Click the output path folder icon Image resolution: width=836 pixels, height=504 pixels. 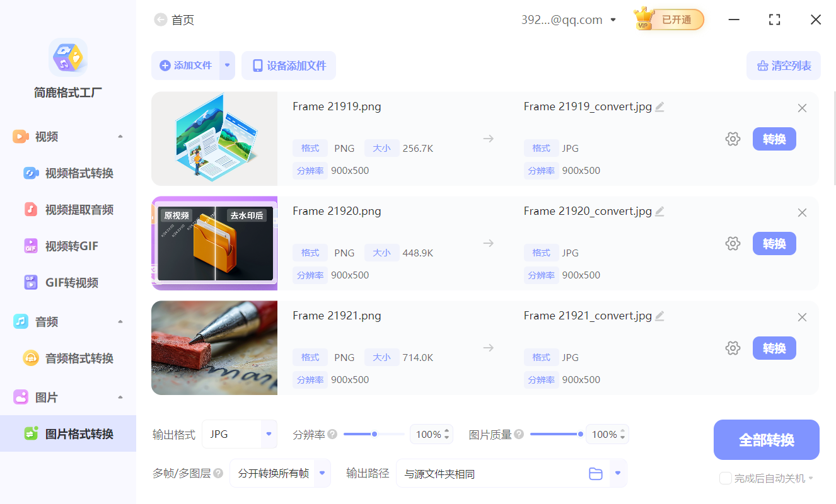coord(596,473)
